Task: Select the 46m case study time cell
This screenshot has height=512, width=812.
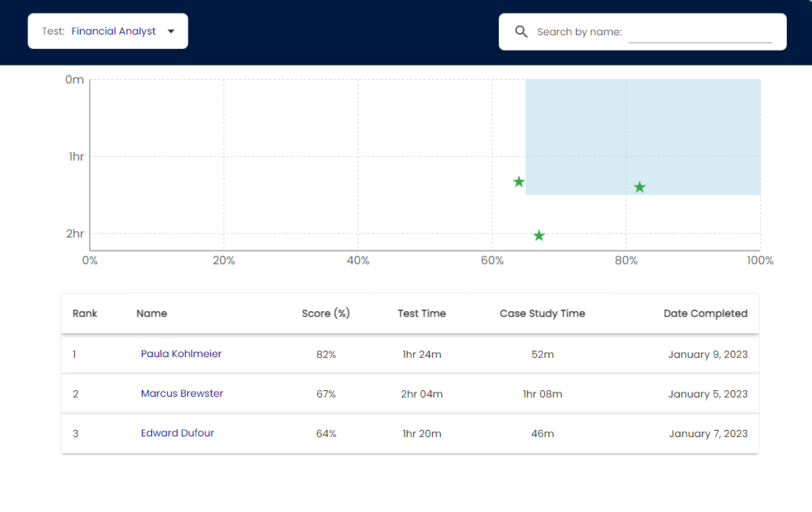Action: click(542, 434)
